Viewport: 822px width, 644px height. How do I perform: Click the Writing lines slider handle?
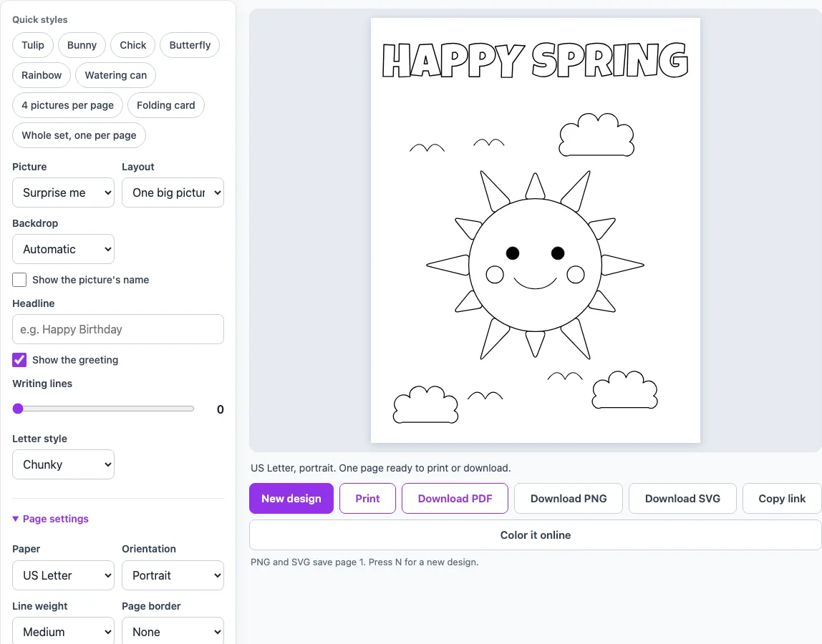18,409
